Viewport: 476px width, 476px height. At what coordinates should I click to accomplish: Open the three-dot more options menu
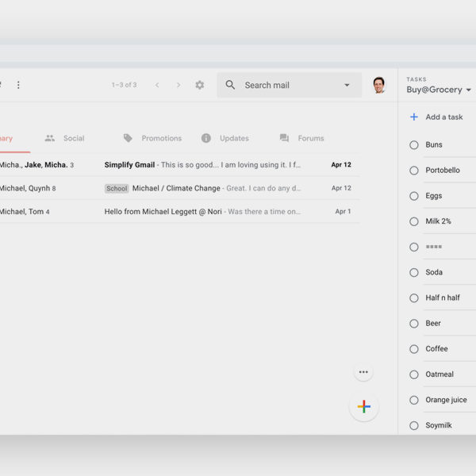[18, 85]
